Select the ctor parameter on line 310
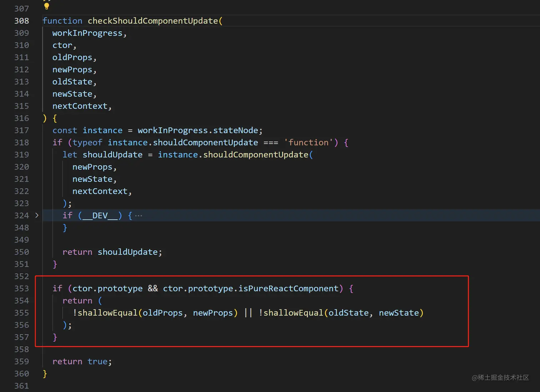The height and width of the screenshot is (392, 540). point(62,45)
